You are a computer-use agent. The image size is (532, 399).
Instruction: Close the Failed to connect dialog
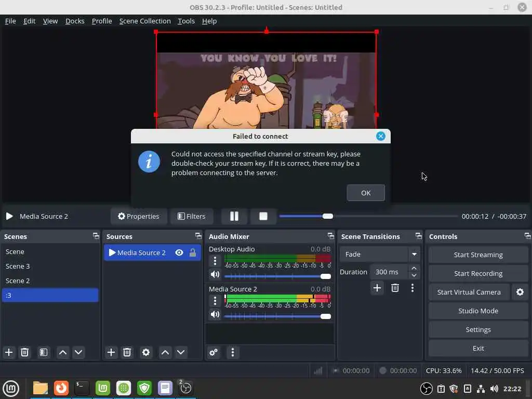pyautogui.click(x=380, y=136)
